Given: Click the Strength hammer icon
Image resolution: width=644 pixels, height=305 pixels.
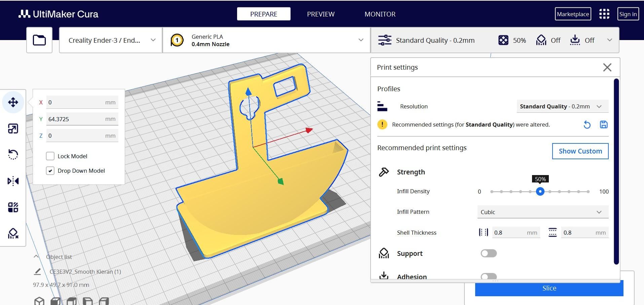Looking at the screenshot, I should (x=384, y=172).
